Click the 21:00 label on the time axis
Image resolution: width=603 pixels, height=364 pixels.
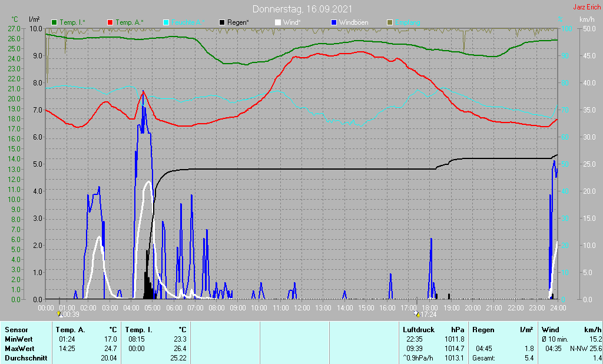point(494,308)
